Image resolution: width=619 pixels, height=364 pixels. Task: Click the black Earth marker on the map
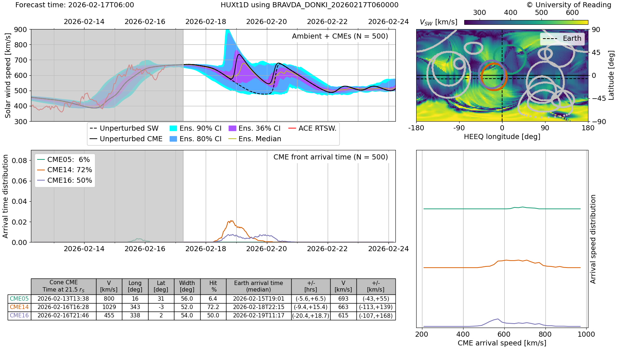click(502, 79)
